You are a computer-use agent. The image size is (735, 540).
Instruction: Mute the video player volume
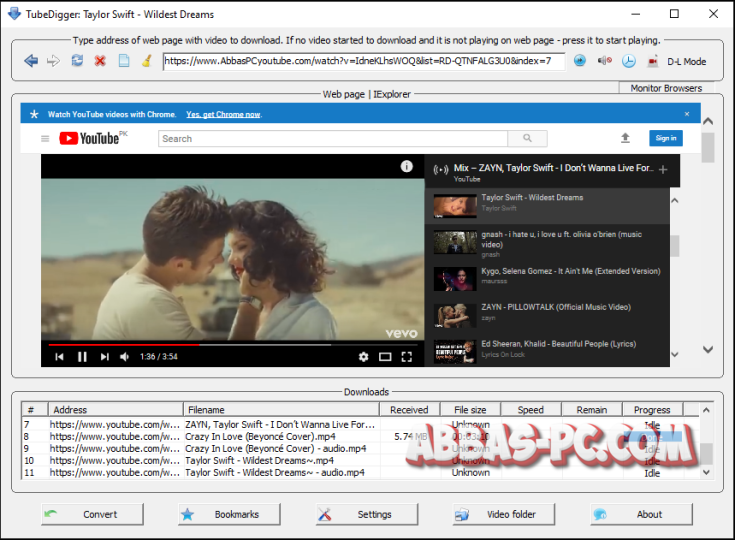tap(125, 356)
